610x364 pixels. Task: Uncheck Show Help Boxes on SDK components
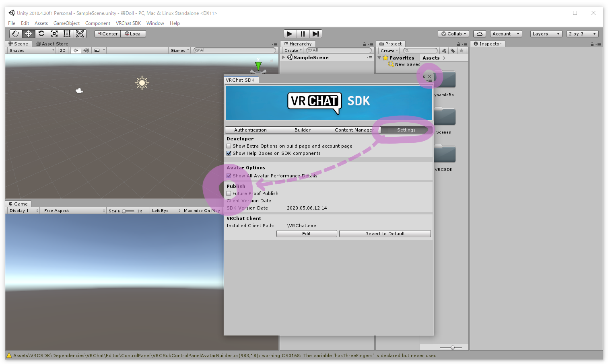point(229,153)
